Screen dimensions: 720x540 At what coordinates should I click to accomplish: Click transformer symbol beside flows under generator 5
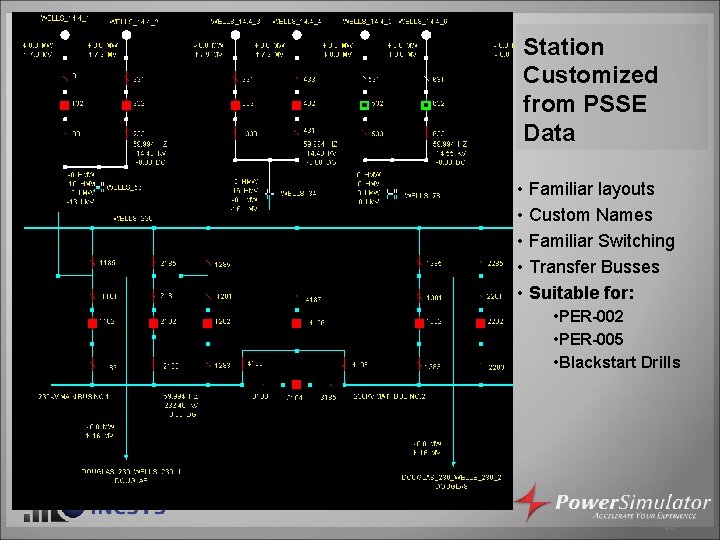(392, 195)
